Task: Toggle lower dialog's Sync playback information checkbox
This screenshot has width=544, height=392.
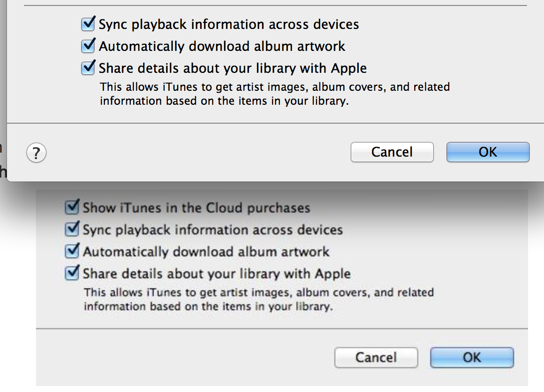Action: (x=72, y=229)
